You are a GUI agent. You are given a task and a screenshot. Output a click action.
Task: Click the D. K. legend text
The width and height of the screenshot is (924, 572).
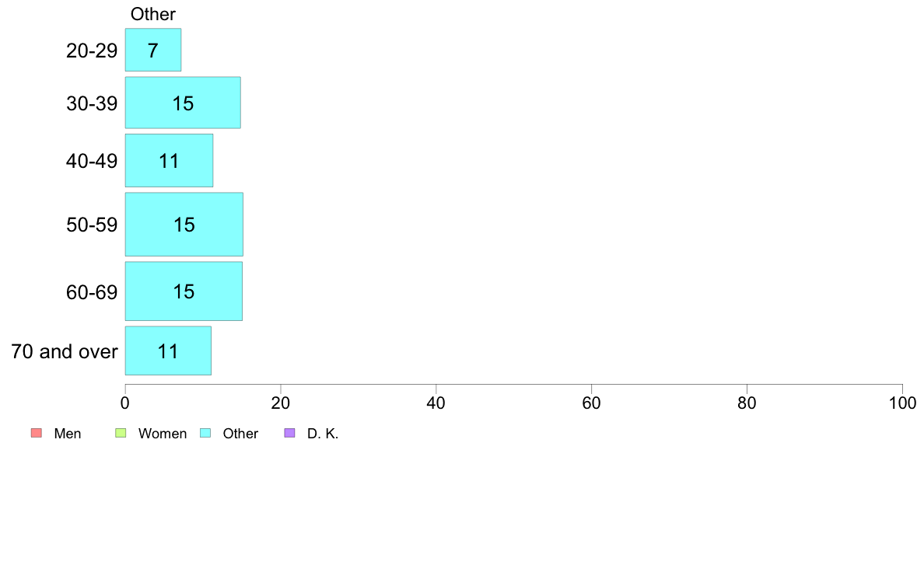(323, 434)
